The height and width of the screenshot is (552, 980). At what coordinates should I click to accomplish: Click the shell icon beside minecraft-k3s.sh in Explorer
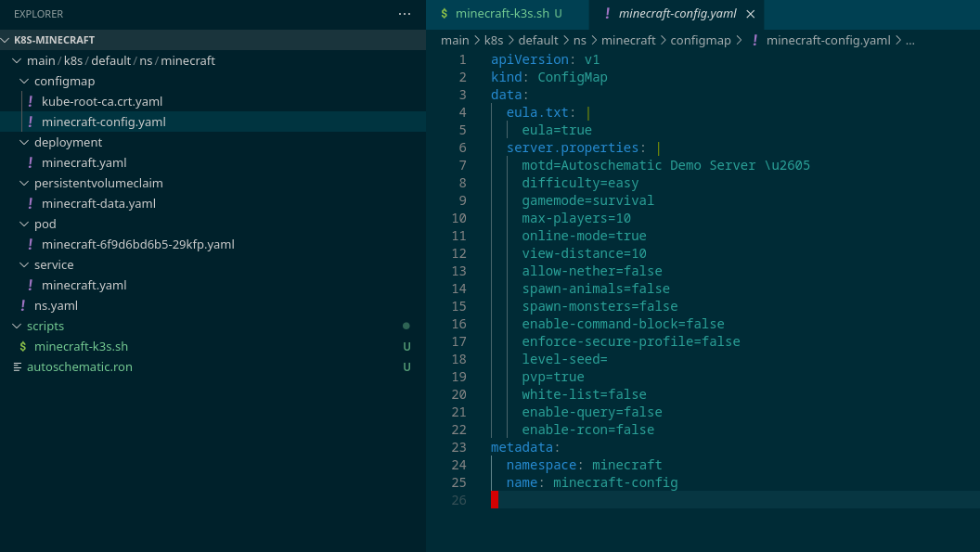coord(23,346)
